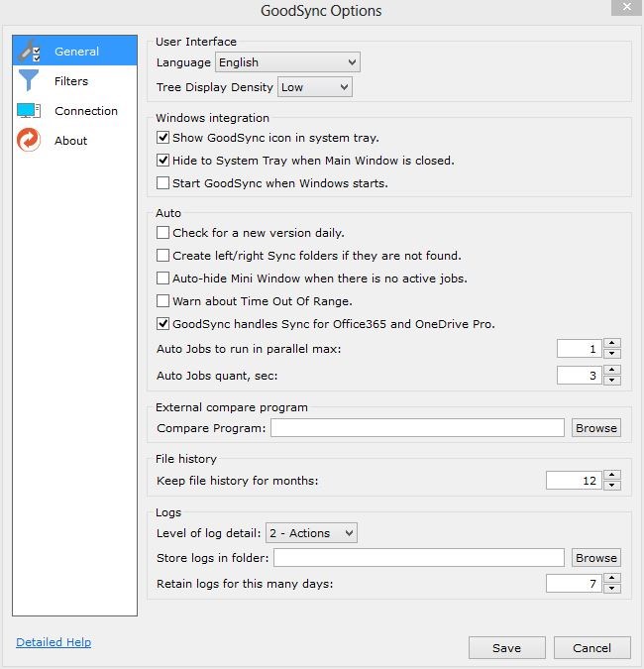Enable Start GoodSync when Windows starts

coord(162,183)
